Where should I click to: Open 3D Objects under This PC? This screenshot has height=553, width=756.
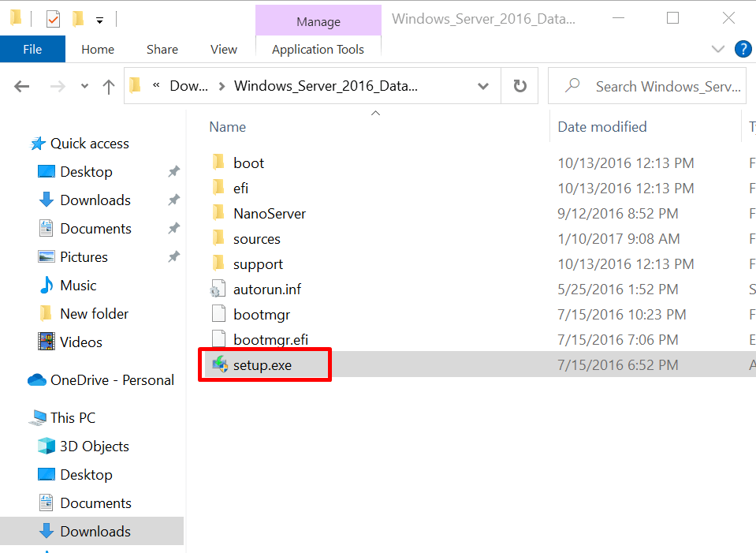[94, 447]
